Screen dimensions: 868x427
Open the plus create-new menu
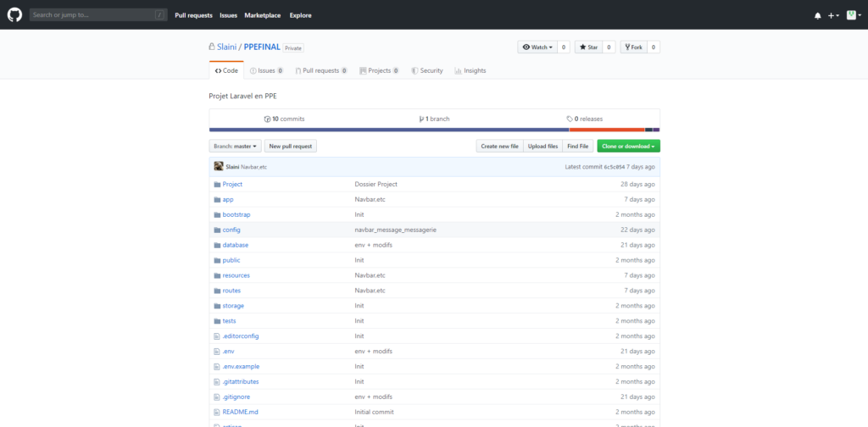834,15
